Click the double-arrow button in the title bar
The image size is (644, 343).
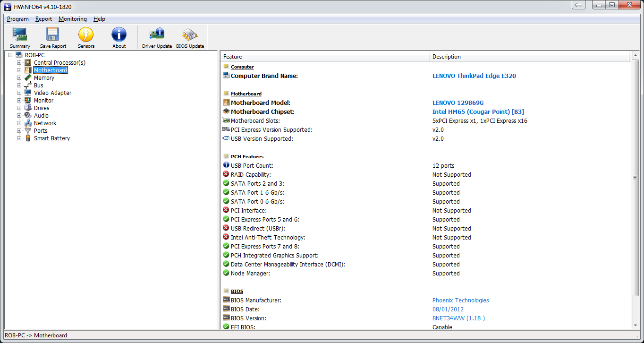click(579, 5)
